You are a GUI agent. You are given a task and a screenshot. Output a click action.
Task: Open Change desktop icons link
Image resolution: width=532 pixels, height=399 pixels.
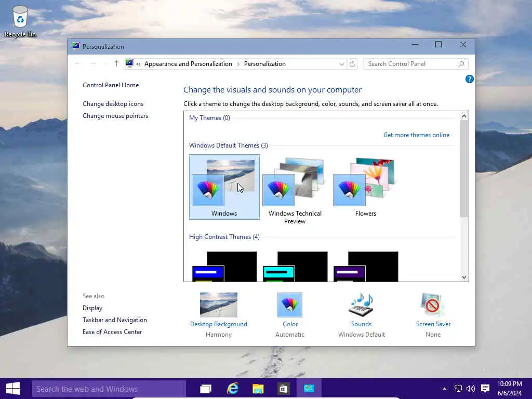[x=113, y=104]
